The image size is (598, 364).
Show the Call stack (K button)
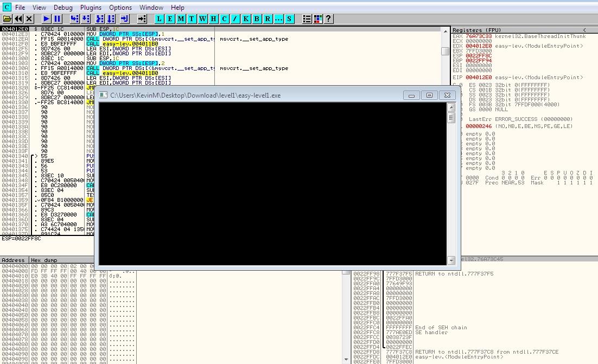click(x=246, y=18)
